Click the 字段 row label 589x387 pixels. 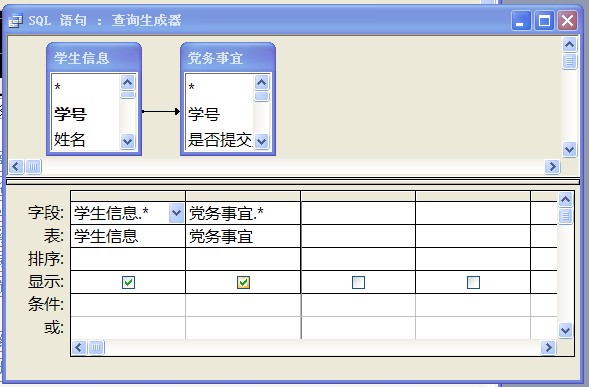coord(46,213)
